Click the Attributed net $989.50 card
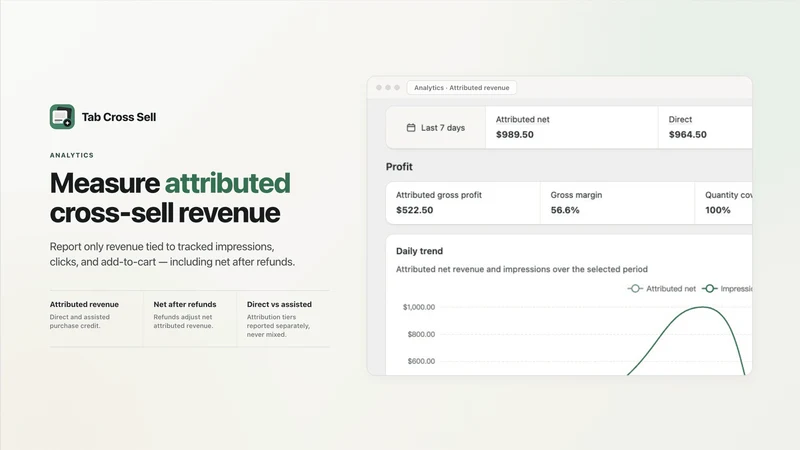800x450 pixels. [572, 128]
